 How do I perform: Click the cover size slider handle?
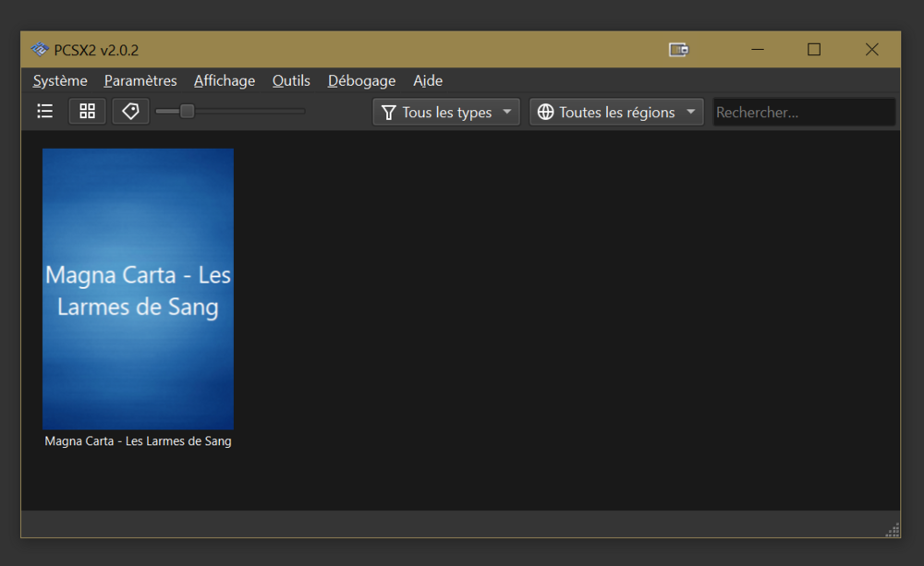(187, 112)
